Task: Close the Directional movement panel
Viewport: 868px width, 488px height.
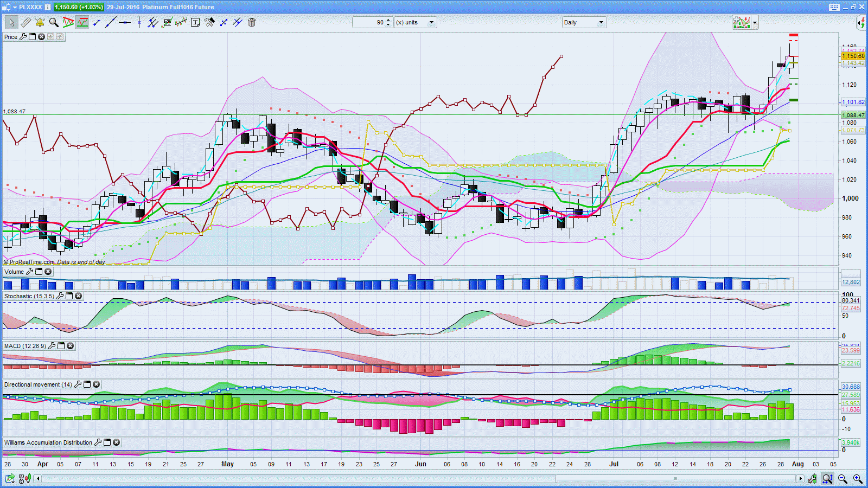Action: [97, 384]
